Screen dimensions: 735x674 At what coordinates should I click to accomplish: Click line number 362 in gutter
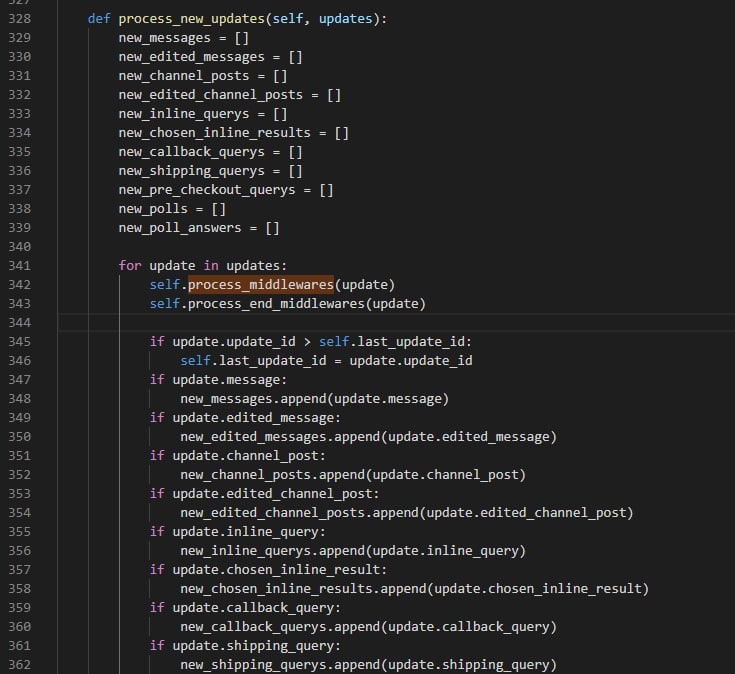[x=20, y=665]
